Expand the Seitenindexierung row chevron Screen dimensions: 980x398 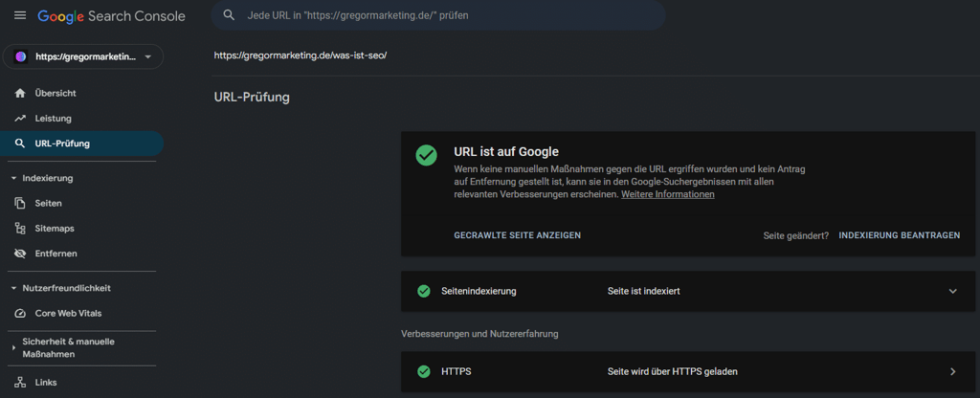[952, 291]
